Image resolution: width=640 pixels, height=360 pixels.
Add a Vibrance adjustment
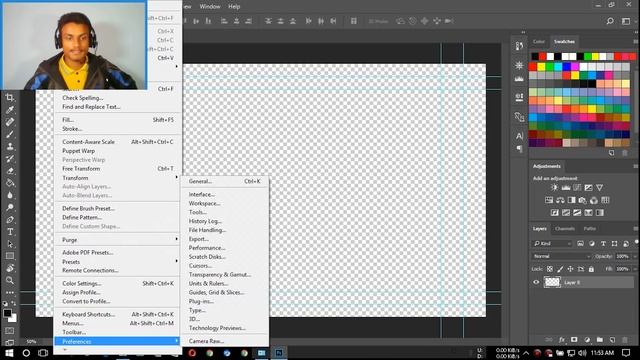(599, 188)
